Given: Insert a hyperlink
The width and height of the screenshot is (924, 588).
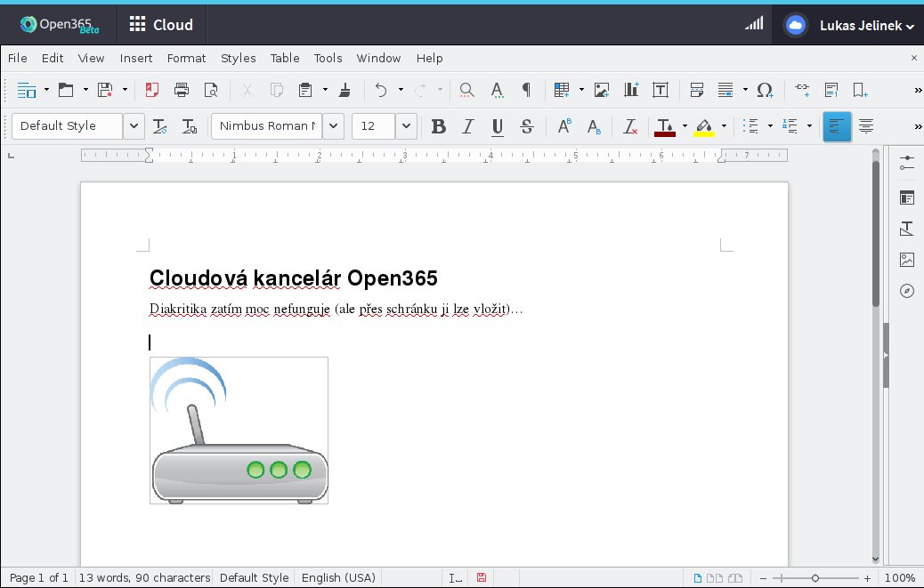Looking at the screenshot, I should pyautogui.click(x=802, y=90).
